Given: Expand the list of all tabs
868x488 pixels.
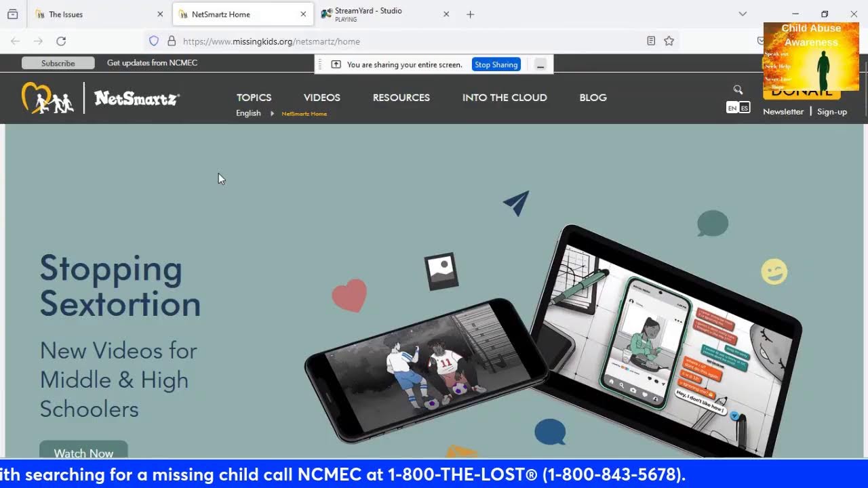Looking at the screenshot, I should [743, 14].
